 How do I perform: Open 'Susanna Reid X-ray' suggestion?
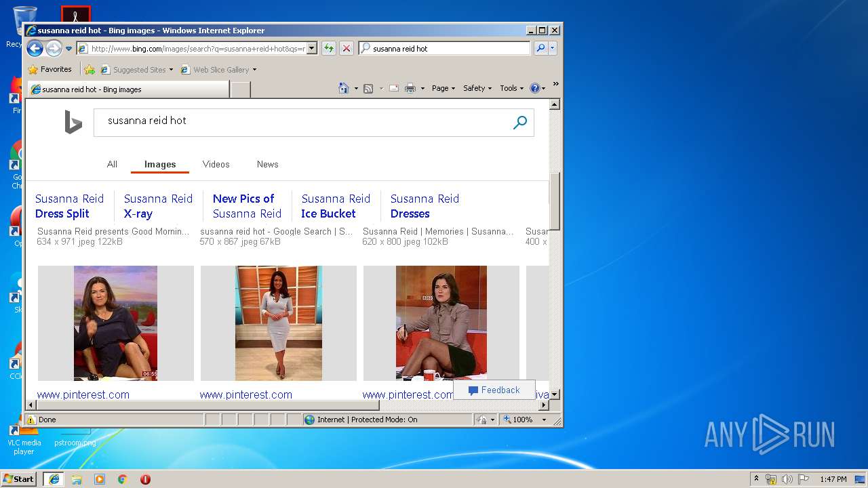[158, 206]
